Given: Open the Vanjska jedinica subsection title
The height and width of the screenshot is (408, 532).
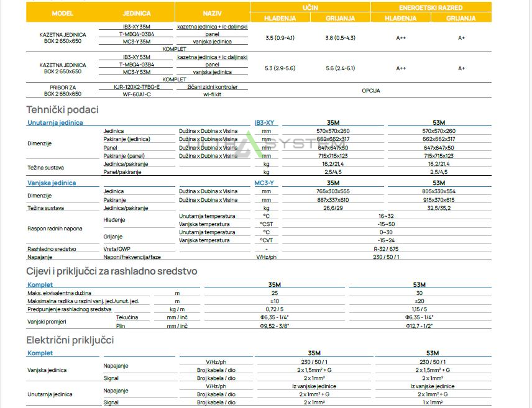Looking at the screenshot, I should click(52, 183).
